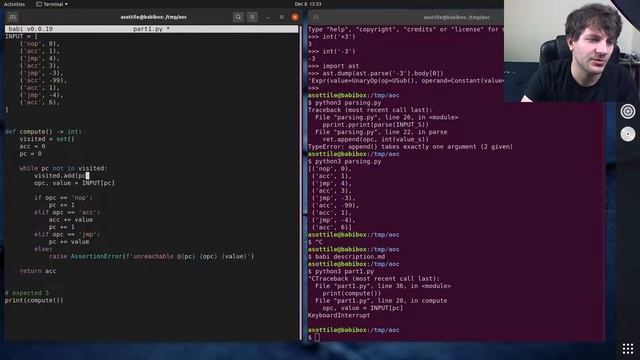The height and width of the screenshot is (360, 640).
Task: Click the while pc not in visited line
Action: coord(63,168)
